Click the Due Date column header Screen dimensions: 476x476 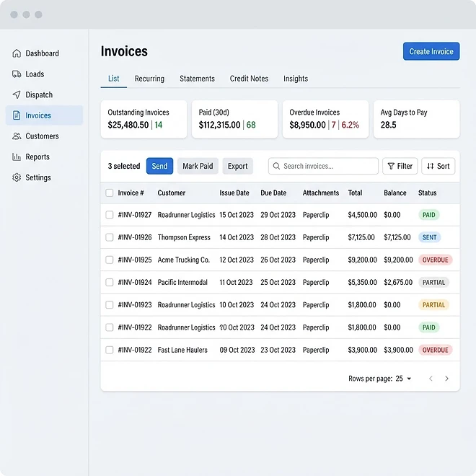click(x=273, y=193)
